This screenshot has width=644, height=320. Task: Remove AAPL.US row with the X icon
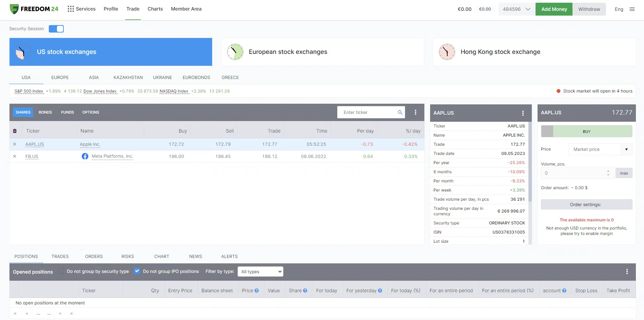tap(15, 144)
